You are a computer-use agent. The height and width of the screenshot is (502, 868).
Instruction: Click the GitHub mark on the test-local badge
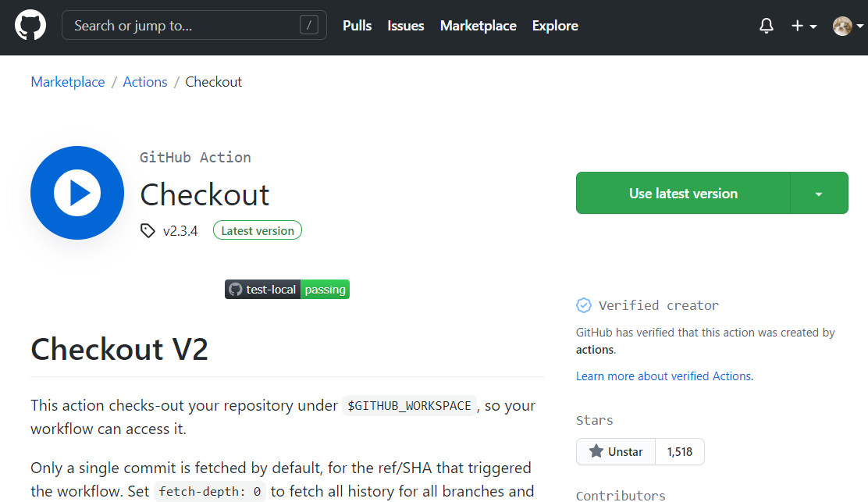coord(236,289)
